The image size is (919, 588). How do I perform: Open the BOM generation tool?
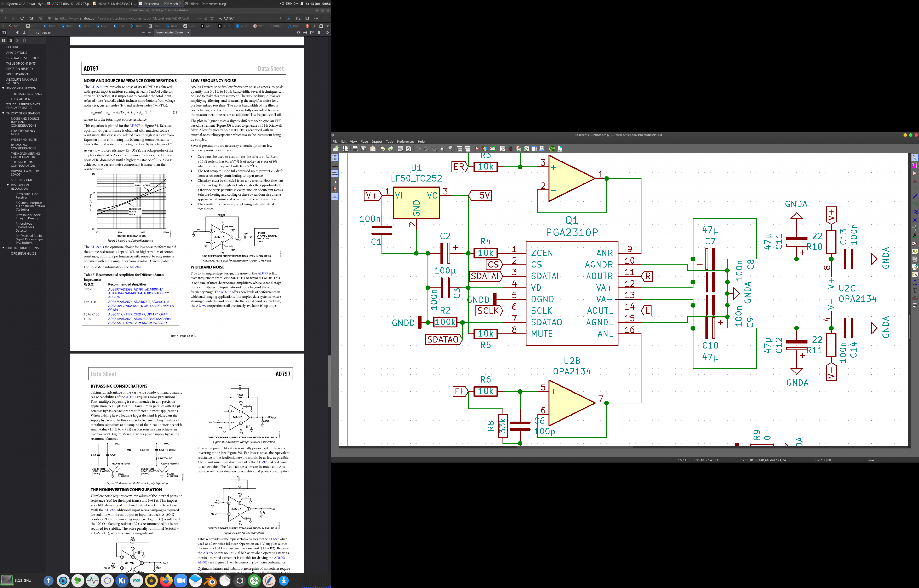(x=542, y=149)
